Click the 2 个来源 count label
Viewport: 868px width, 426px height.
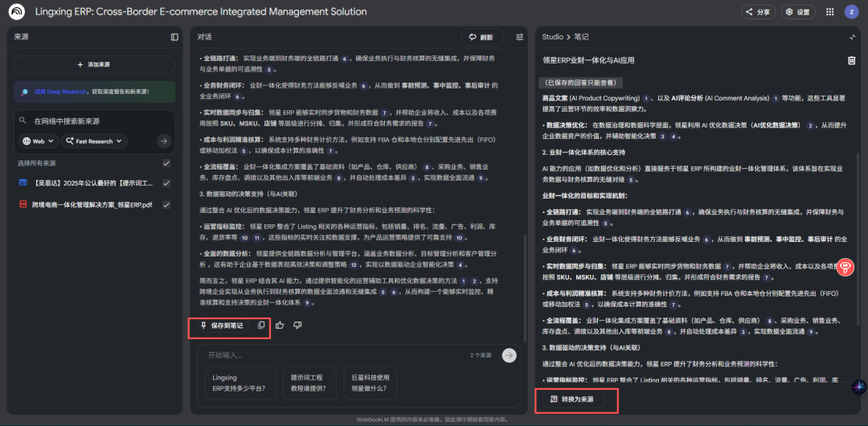click(481, 355)
